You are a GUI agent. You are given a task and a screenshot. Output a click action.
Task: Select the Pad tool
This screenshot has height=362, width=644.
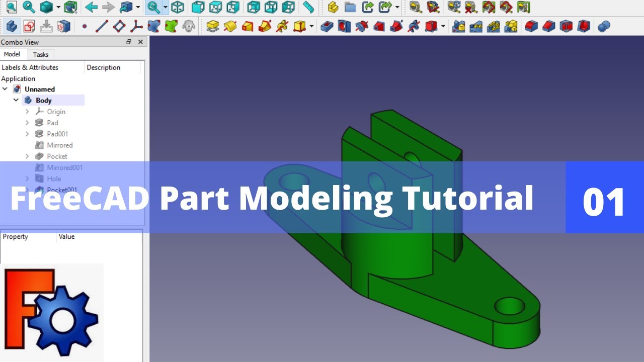[213, 26]
